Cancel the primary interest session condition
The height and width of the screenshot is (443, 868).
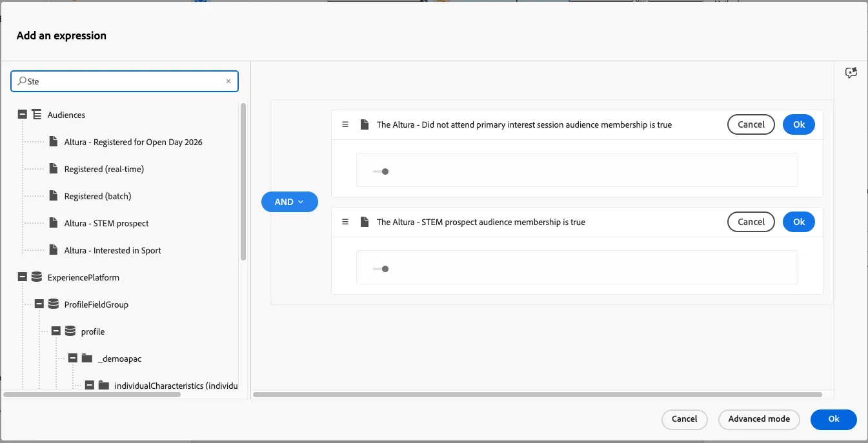click(751, 124)
